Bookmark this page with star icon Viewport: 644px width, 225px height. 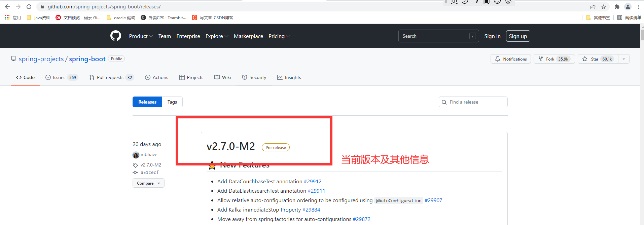click(x=604, y=7)
